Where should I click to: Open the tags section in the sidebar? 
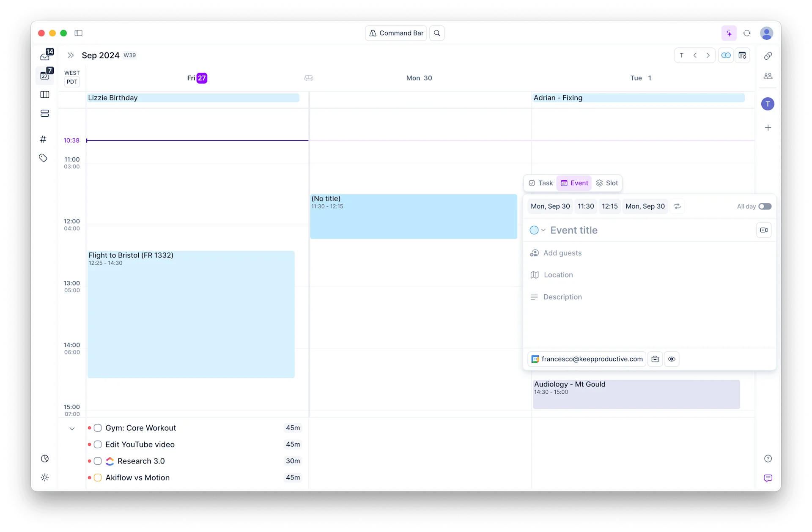(43, 158)
